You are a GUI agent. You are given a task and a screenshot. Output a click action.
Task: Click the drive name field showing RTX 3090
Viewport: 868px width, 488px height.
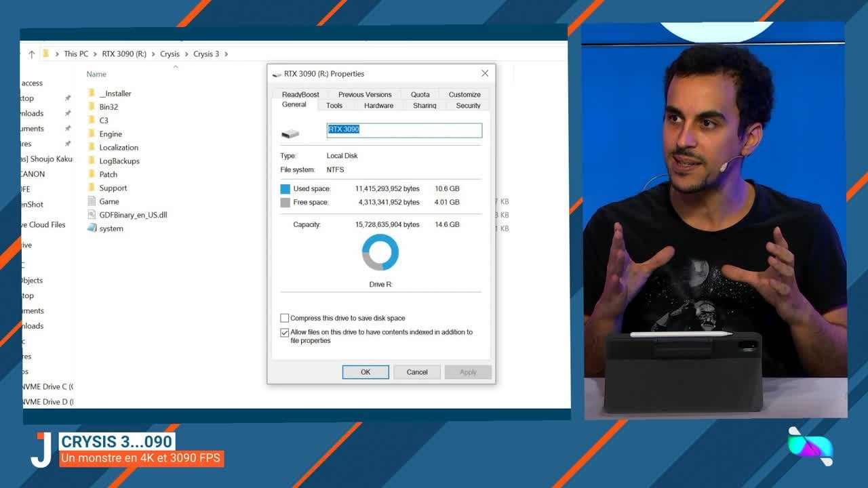[x=404, y=130]
